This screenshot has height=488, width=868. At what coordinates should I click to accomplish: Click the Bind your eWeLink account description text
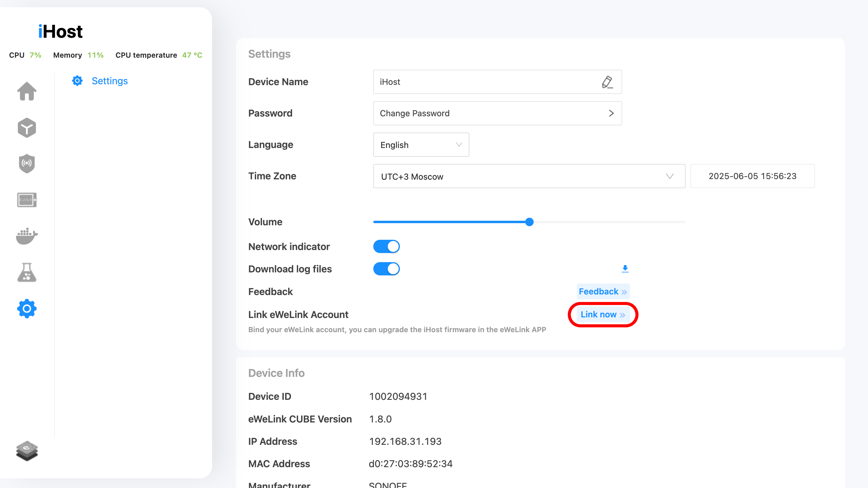tap(397, 329)
